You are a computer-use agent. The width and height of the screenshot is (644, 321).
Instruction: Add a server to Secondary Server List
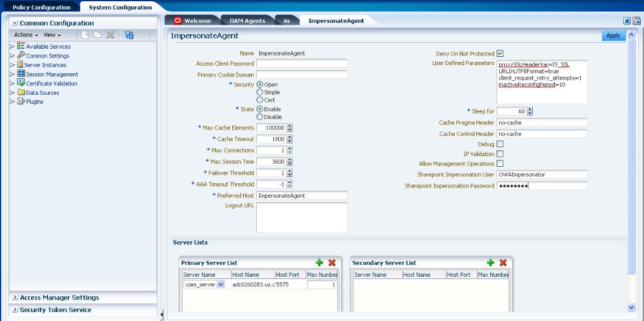pyautogui.click(x=490, y=263)
